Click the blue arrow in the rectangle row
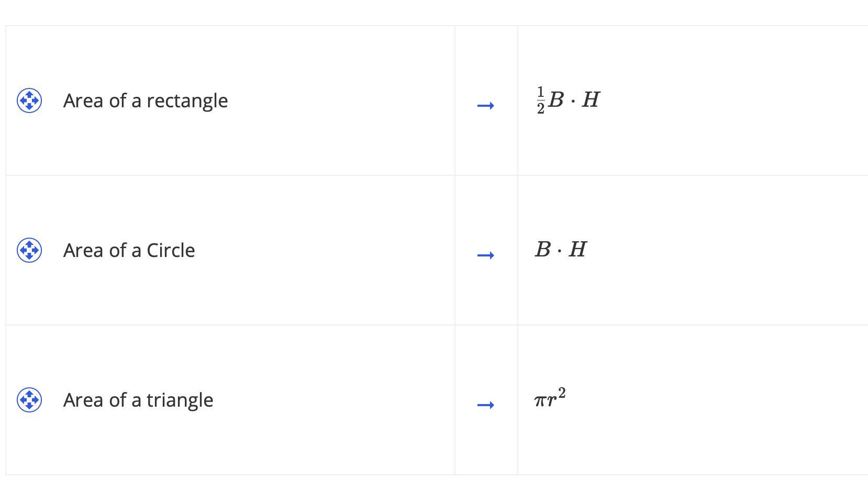 click(486, 106)
